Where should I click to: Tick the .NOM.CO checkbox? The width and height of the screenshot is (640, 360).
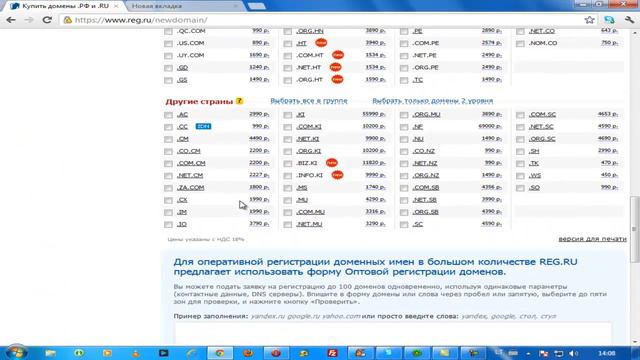[520, 43]
